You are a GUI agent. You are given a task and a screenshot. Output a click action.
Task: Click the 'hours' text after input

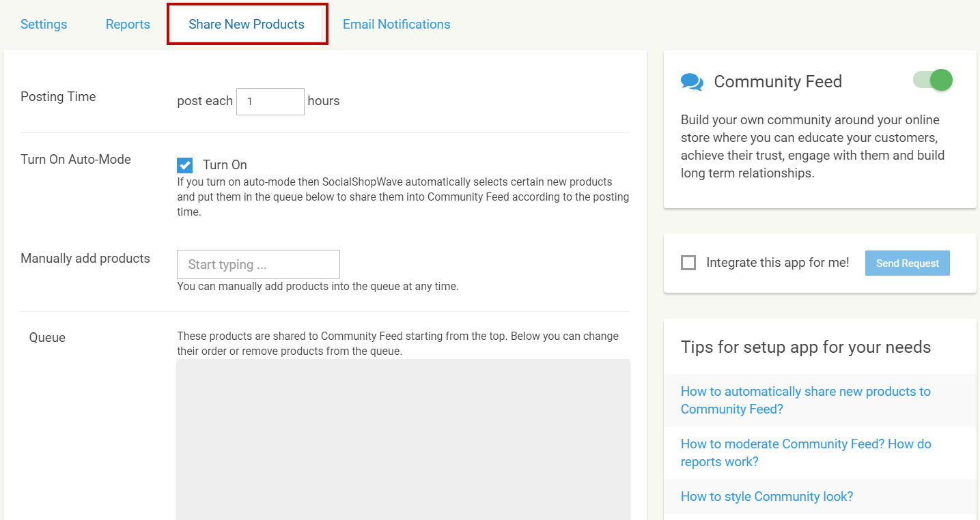click(x=324, y=101)
